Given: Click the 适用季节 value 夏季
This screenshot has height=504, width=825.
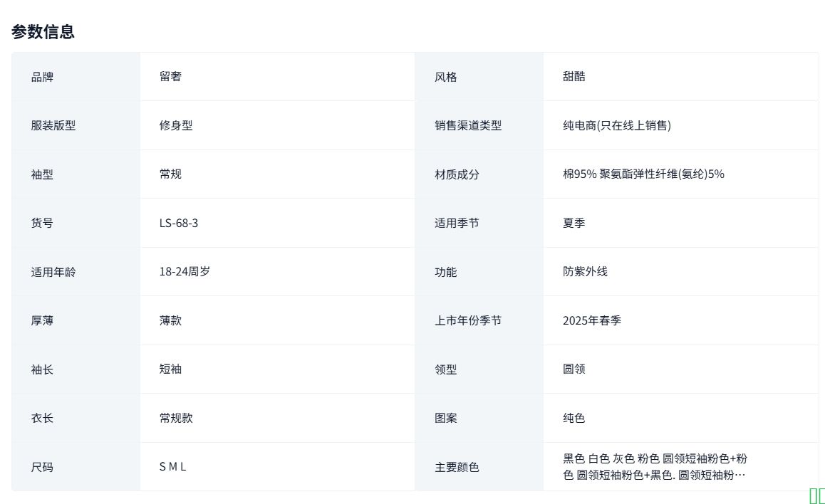Looking at the screenshot, I should [x=574, y=223].
